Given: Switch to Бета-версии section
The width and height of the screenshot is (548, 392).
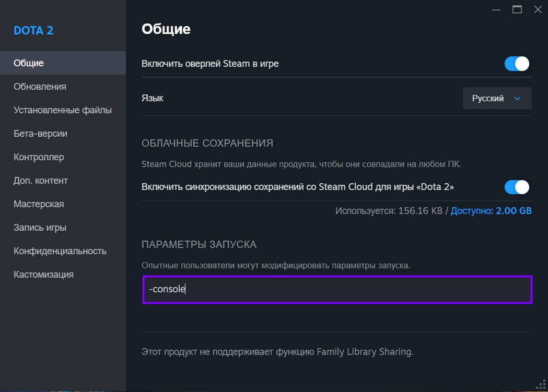Looking at the screenshot, I should point(40,134).
